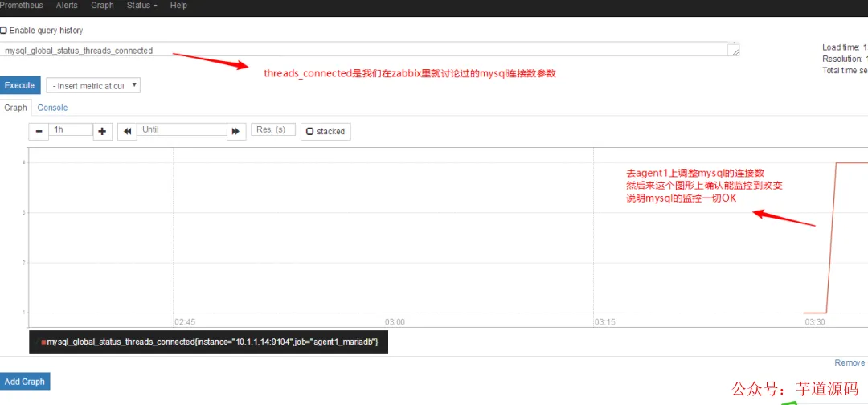Screen dimensions: 868x405
Task: Click the 03:15 time axis label
Action: 604,321
